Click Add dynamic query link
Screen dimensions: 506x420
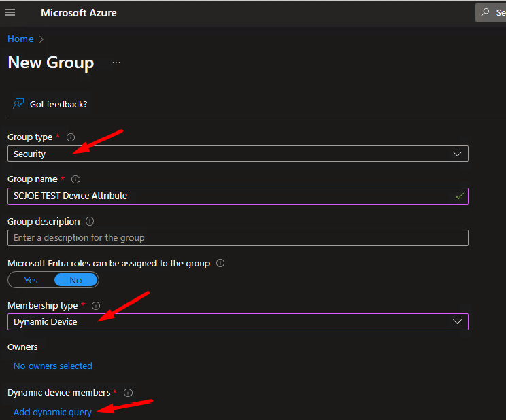(52, 412)
